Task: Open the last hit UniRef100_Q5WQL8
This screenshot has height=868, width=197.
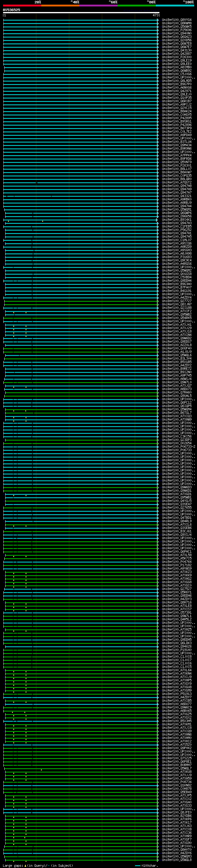Action: click(x=176, y=860)
